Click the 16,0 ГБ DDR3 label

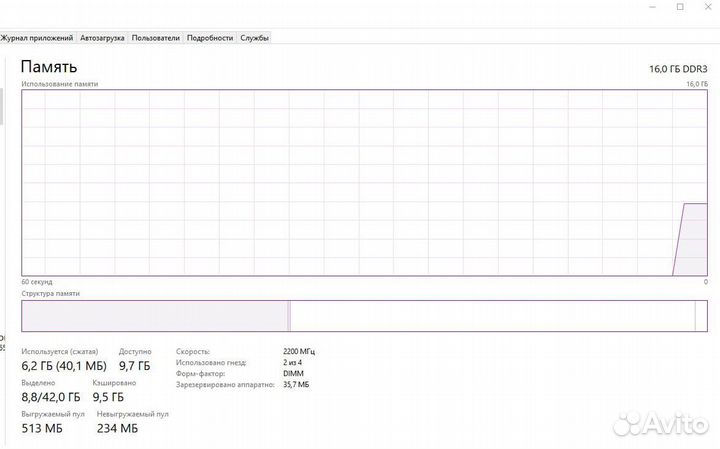678,68
